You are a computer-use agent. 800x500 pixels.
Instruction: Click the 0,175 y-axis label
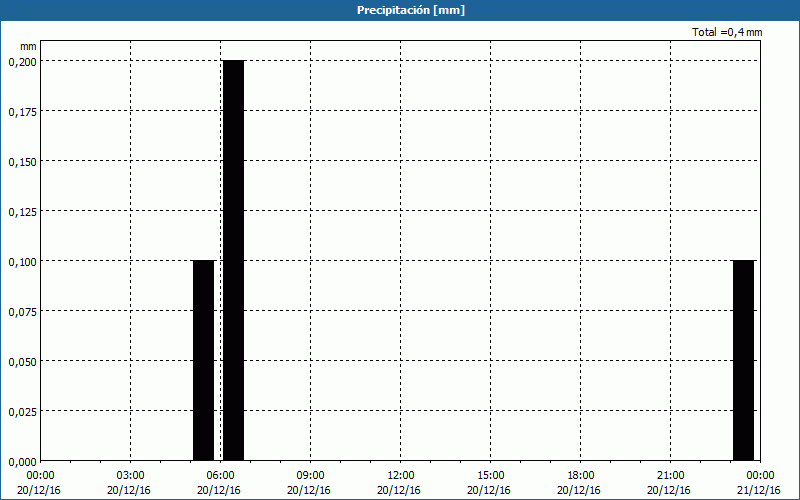22,112
